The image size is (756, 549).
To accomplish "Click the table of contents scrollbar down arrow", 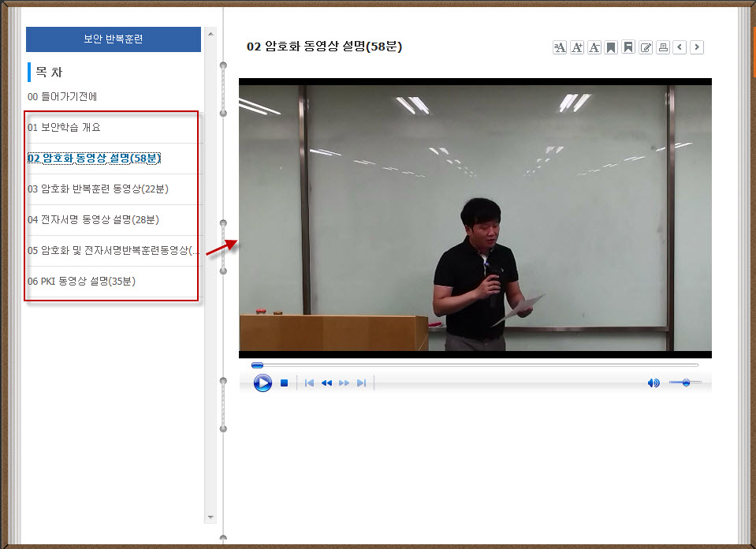I will click(x=210, y=517).
